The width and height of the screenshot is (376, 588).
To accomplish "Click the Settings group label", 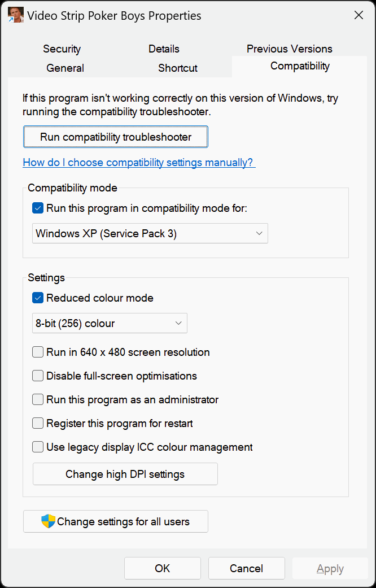I will click(x=46, y=278).
